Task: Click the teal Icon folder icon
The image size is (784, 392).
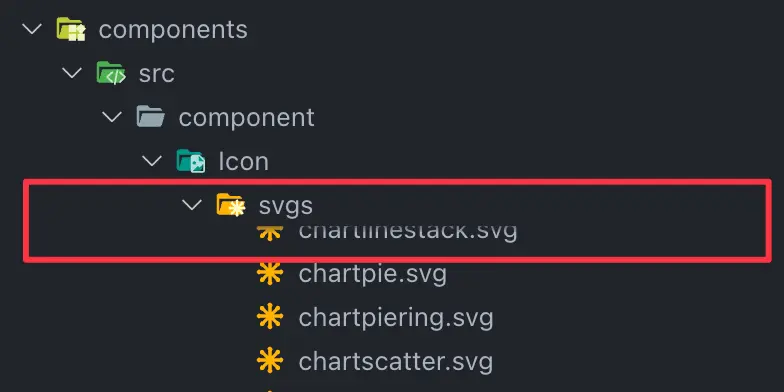Action: click(x=190, y=161)
